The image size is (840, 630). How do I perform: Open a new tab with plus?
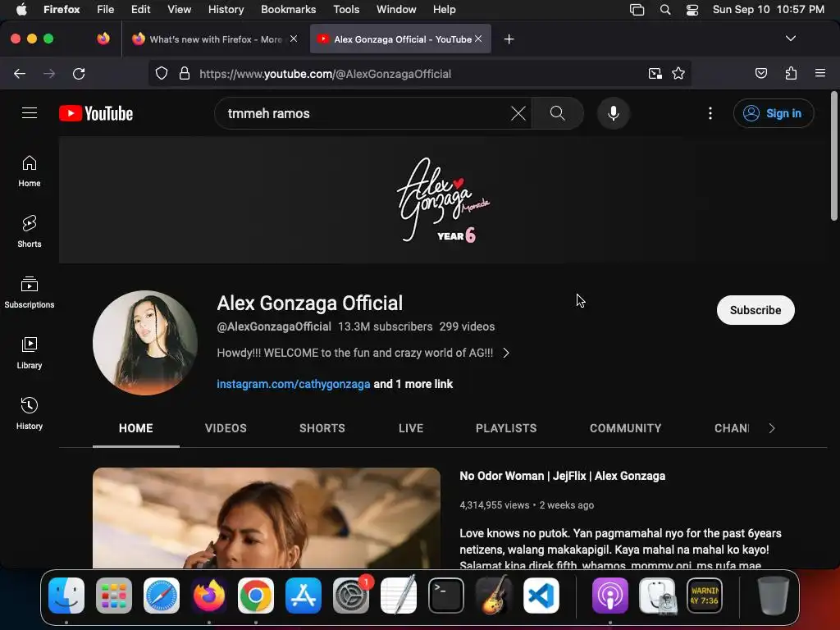point(509,39)
